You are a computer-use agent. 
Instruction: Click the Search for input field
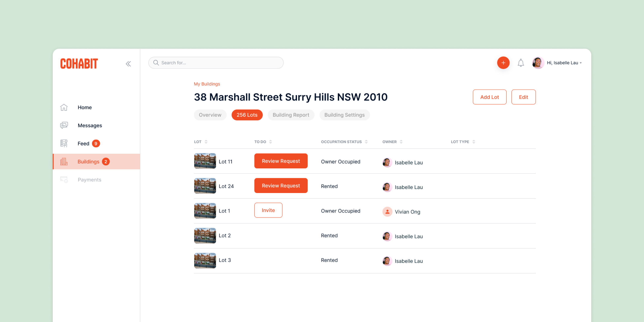point(220,63)
